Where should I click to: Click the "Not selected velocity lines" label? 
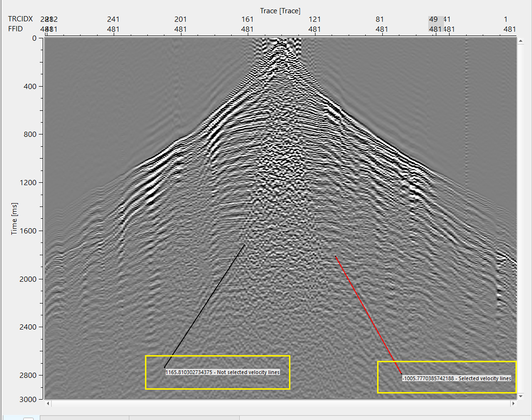click(x=223, y=372)
